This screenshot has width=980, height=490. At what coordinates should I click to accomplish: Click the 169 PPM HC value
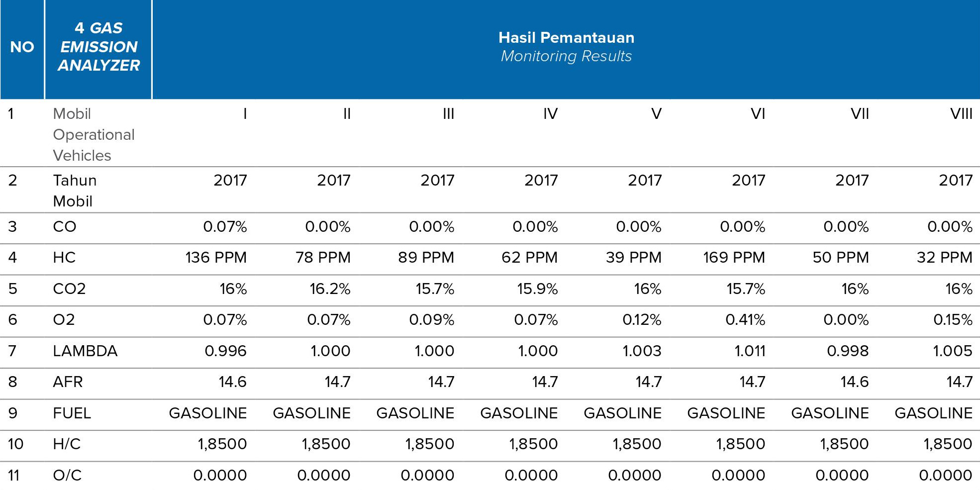[734, 258]
